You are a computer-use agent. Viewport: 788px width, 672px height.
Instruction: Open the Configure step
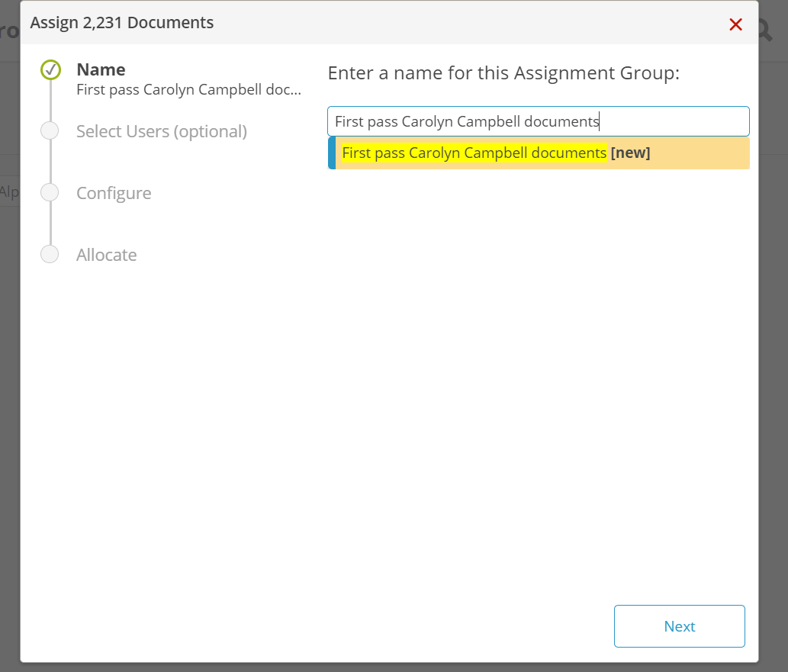(114, 193)
